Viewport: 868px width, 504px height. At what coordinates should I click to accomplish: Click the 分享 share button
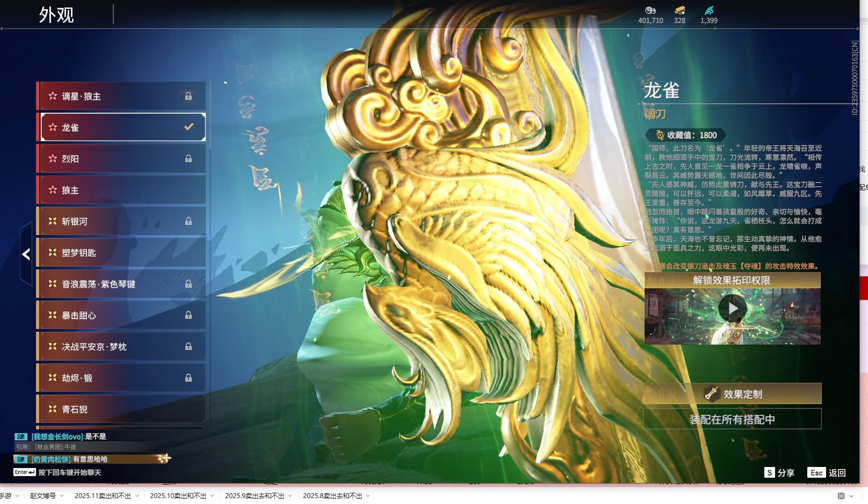point(779,472)
